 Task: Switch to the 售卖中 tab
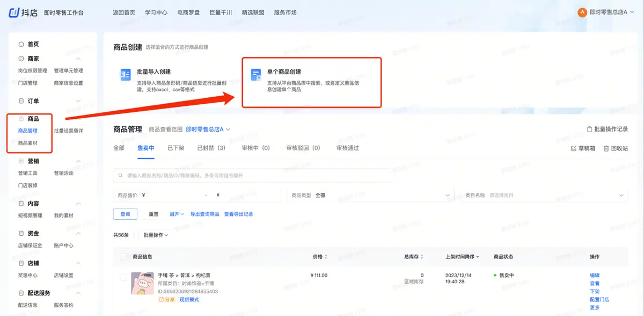(x=146, y=148)
